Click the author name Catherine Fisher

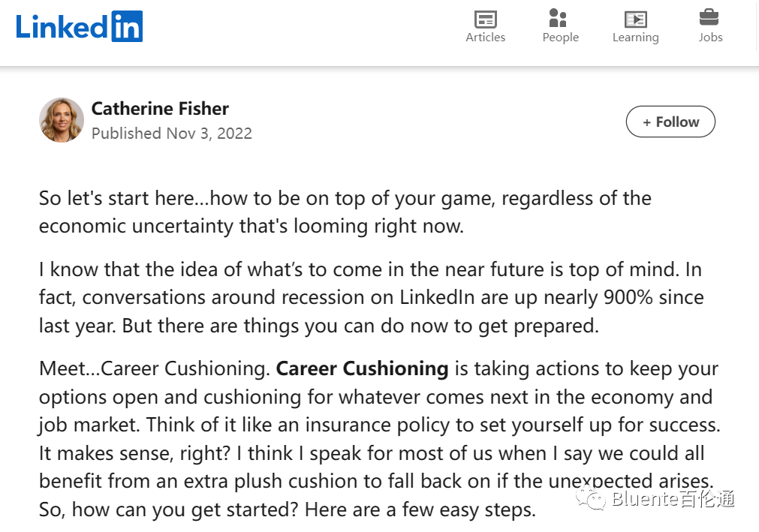pos(160,109)
